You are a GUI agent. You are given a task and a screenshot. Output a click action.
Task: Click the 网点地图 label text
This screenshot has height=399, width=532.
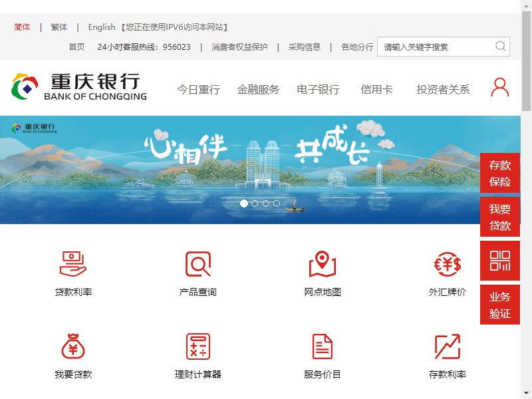[x=323, y=292]
